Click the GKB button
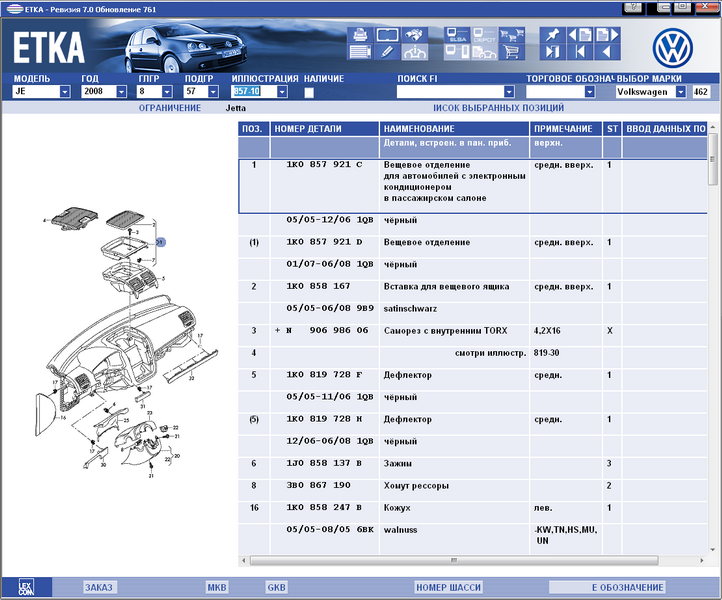 [277, 588]
